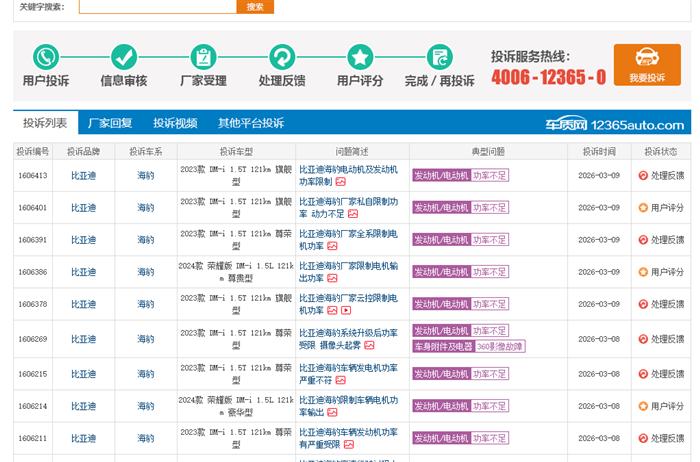This screenshot has height=462, width=700.
Task: Click the 车质网 12365auto.com logo
Action: click(629, 124)
